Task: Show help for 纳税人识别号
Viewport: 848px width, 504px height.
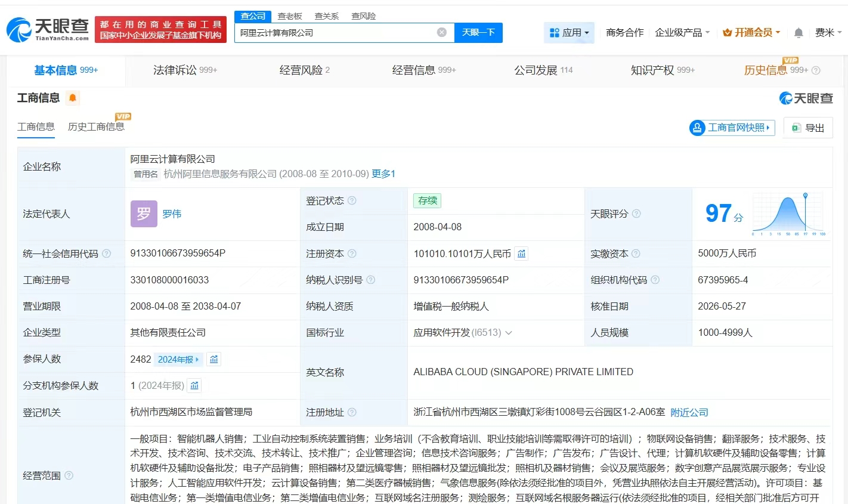Action: tap(371, 280)
